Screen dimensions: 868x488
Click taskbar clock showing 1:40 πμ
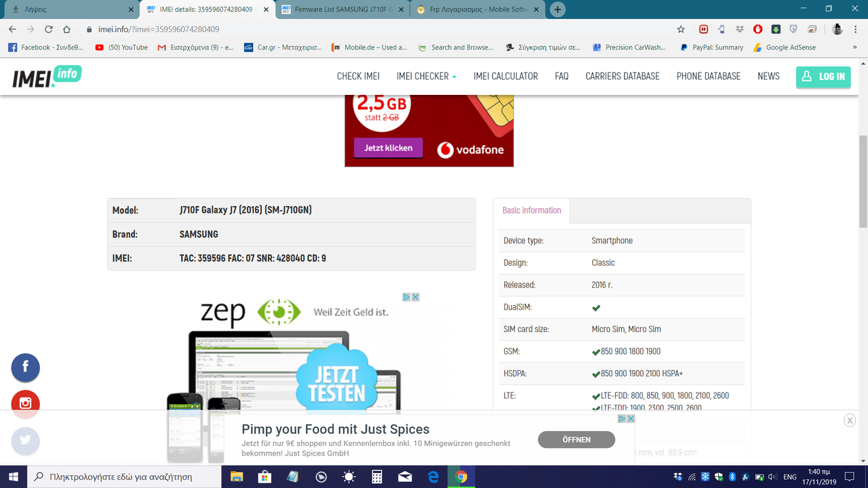[820, 476]
